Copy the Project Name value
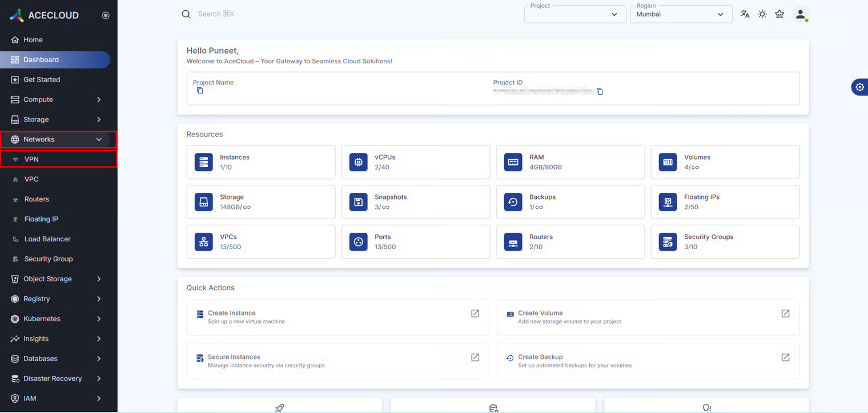 tap(200, 91)
